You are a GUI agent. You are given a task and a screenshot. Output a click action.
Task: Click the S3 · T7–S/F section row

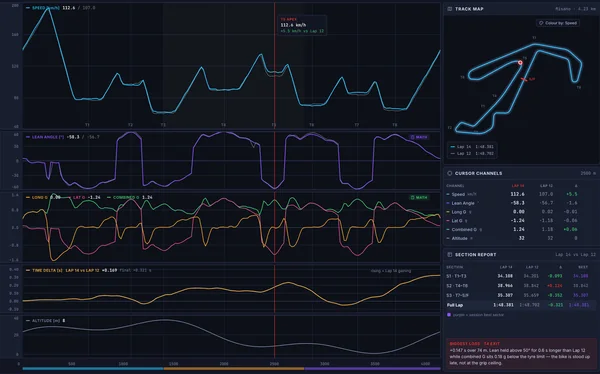click(x=521, y=296)
